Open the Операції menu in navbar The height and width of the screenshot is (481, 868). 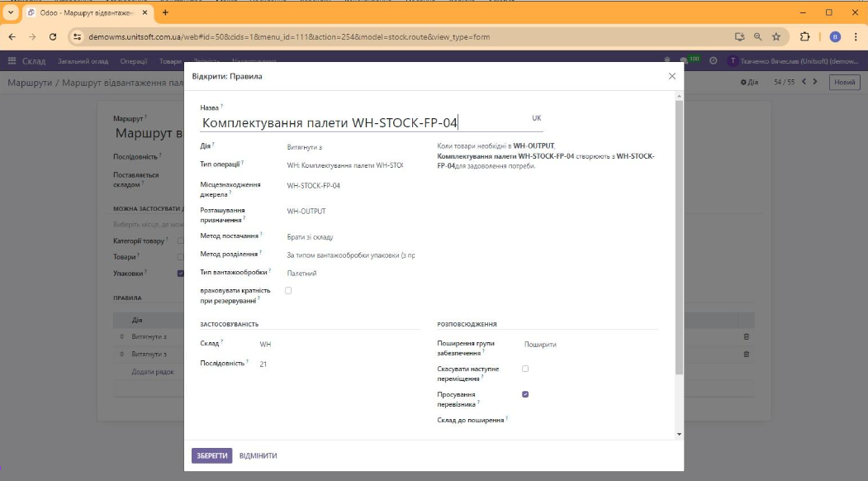pyautogui.click(x=133, y=61)
